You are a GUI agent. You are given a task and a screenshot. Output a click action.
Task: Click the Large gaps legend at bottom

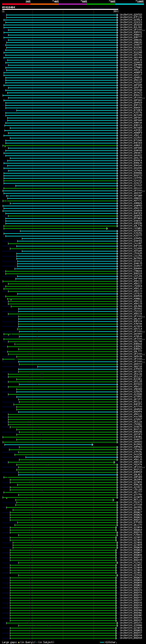coord(28,642)
